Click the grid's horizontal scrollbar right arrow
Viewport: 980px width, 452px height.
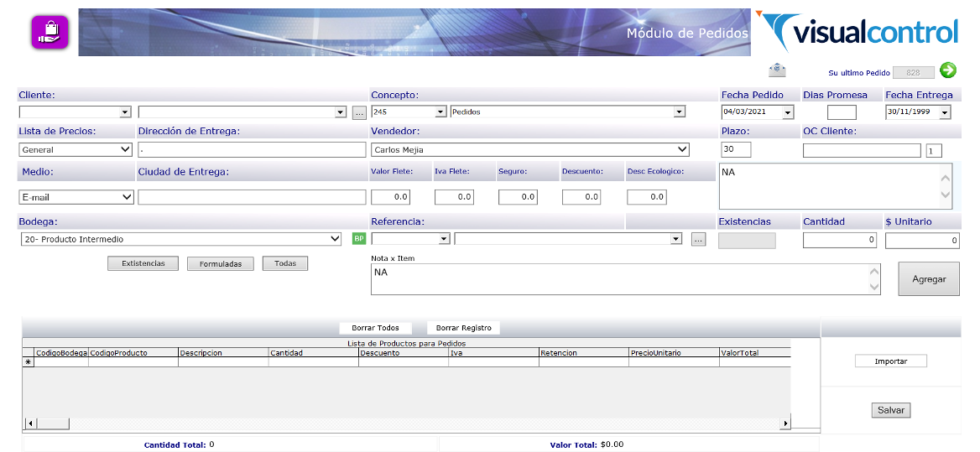[x=785, y=423]
